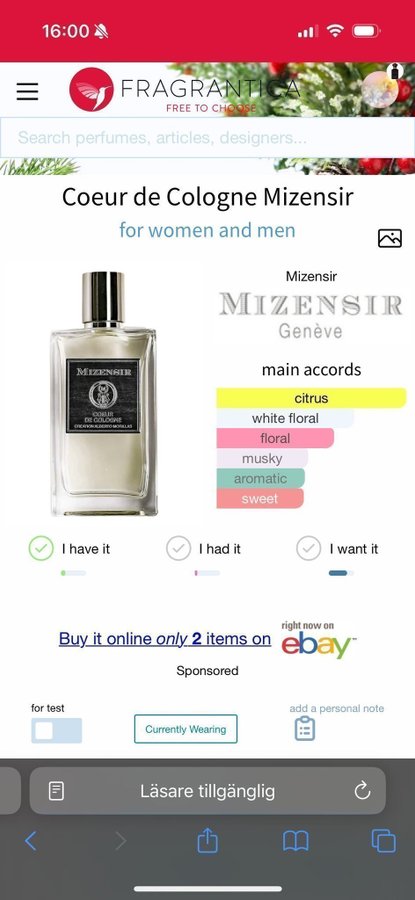Reload the page in address bar
The width and height of the screenshot is (415, 900).
click(x=362, y=792)
